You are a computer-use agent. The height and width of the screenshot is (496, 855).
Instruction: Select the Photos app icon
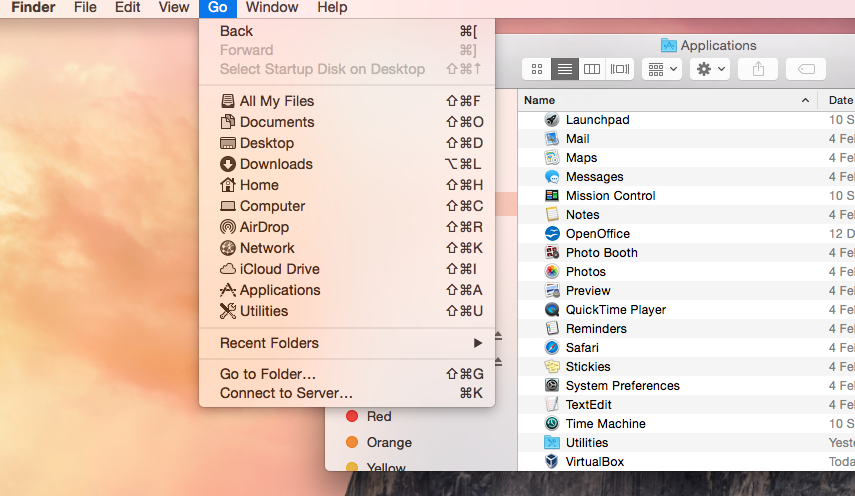pos(552,271)
